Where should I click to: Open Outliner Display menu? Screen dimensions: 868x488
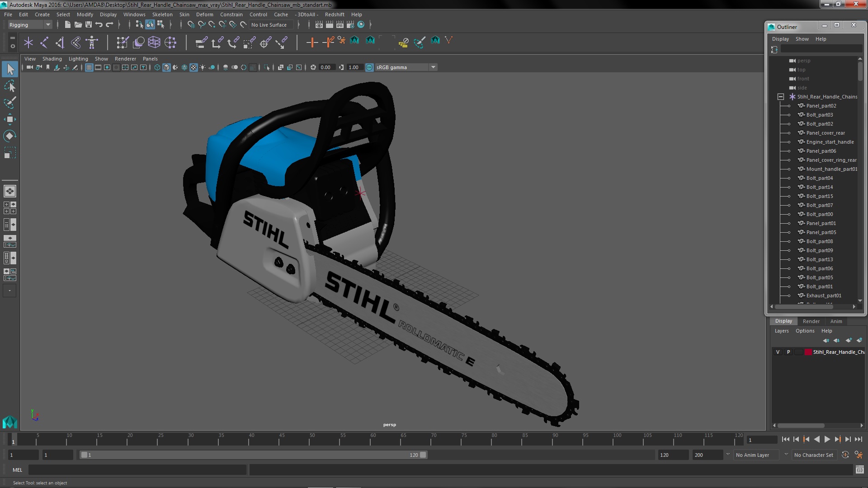tap(780, 39)
